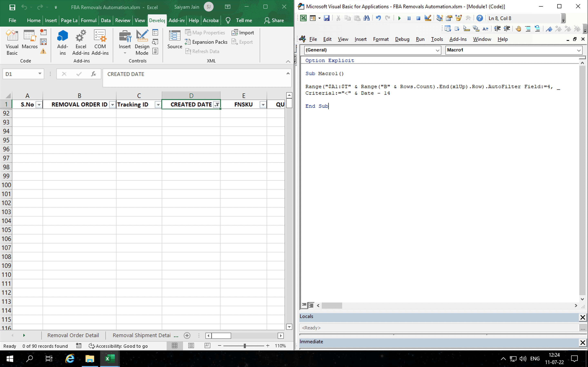The image size is (588, 367).
Task: Expand the (General) object dropdown
Action: point(437,50)
